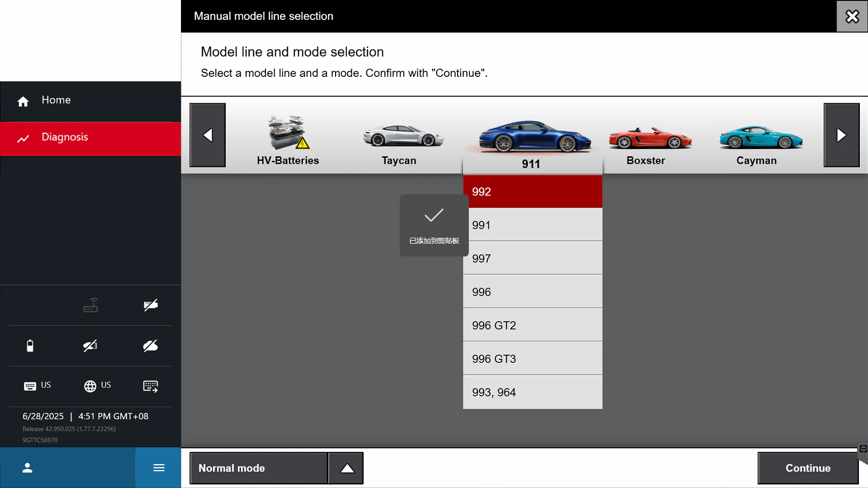Click the battery status icon
The width and height of the screenshot is (868, 488).
[x=30, y=346]
